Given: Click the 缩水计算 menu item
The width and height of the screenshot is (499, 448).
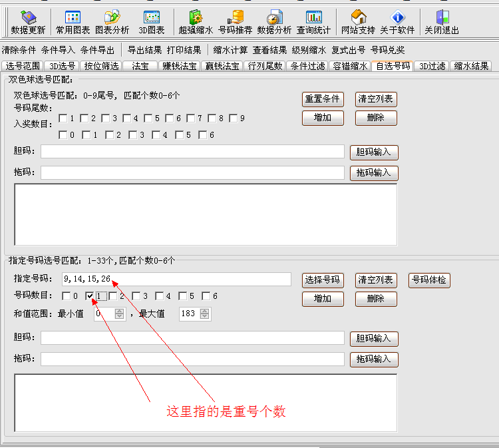Looking at the screenshot, I should click(x=230, y=50).
